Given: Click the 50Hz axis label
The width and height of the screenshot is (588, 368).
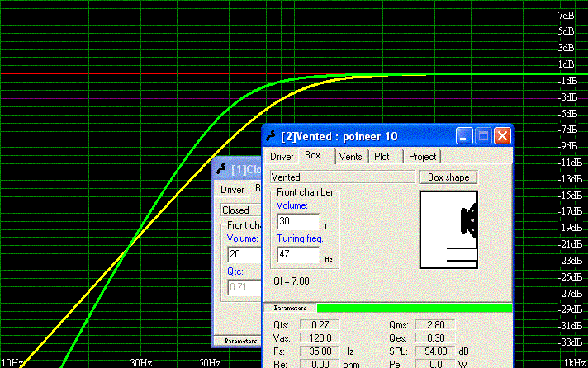Looking at the screenshot, I should [x=209, y=363].
